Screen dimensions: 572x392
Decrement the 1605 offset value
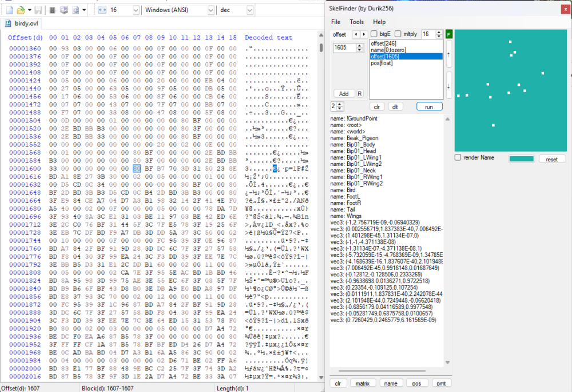pyautogui.click(x=360, y=50)
